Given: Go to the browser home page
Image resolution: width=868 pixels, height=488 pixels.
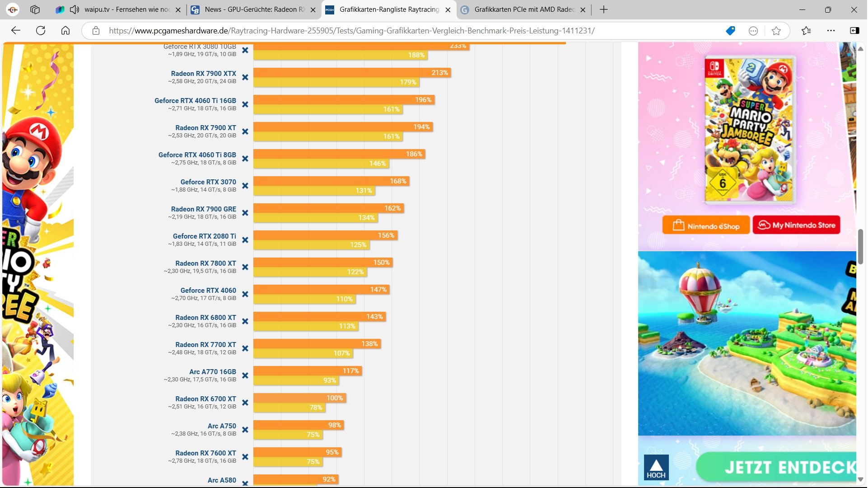Looking at the screenshot, I should click(65, 31).
